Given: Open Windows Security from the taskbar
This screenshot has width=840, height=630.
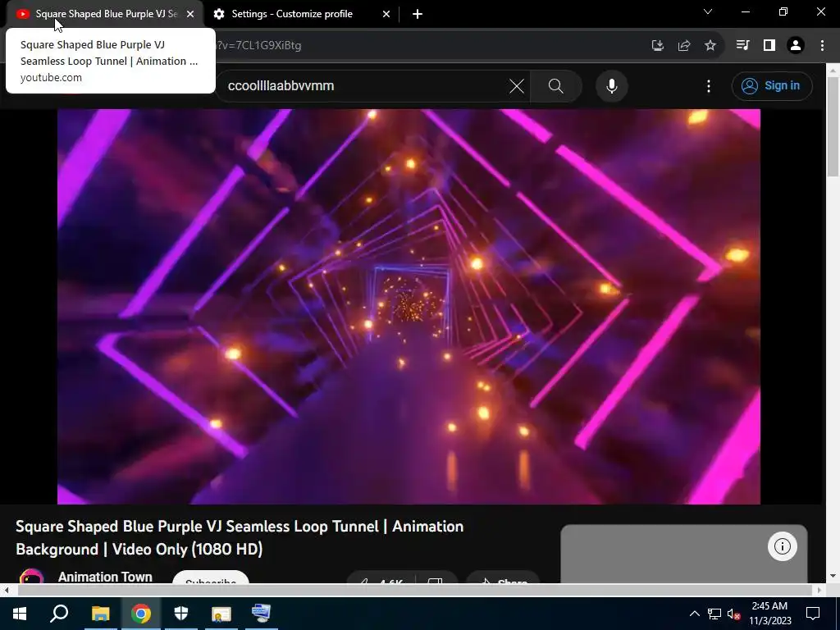Looking at the screenshot, I should click(x=181, y=614).
